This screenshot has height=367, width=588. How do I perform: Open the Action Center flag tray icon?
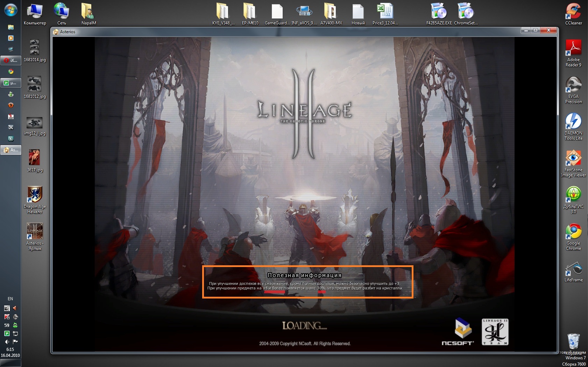pyautogui.click(x=15, y=342)
